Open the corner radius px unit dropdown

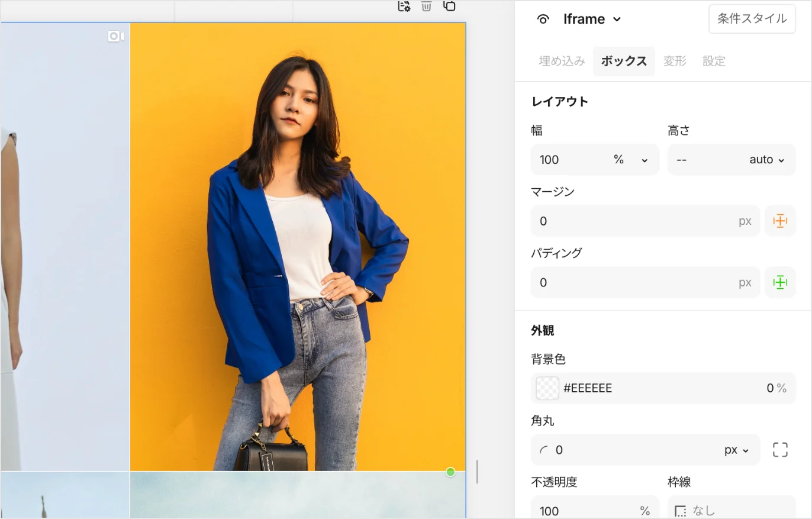pos(737,450)
